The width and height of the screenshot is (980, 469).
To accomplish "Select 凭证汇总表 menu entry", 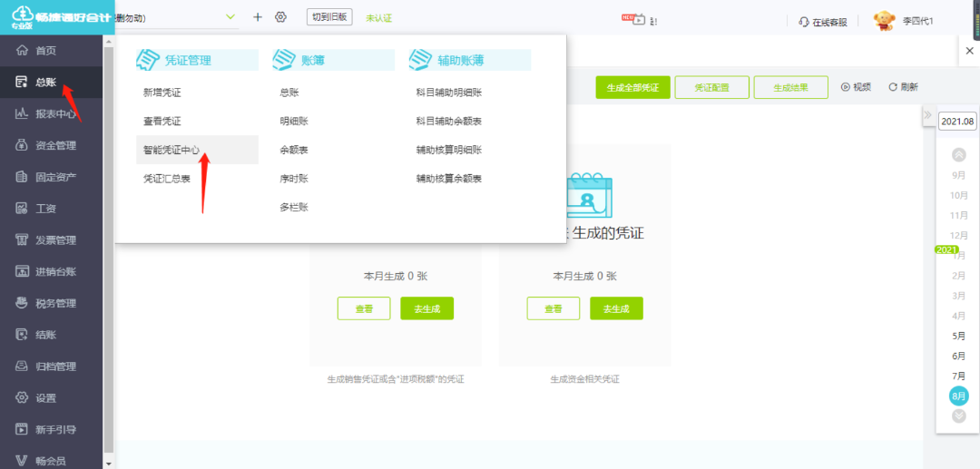I will tap(167, 179).
